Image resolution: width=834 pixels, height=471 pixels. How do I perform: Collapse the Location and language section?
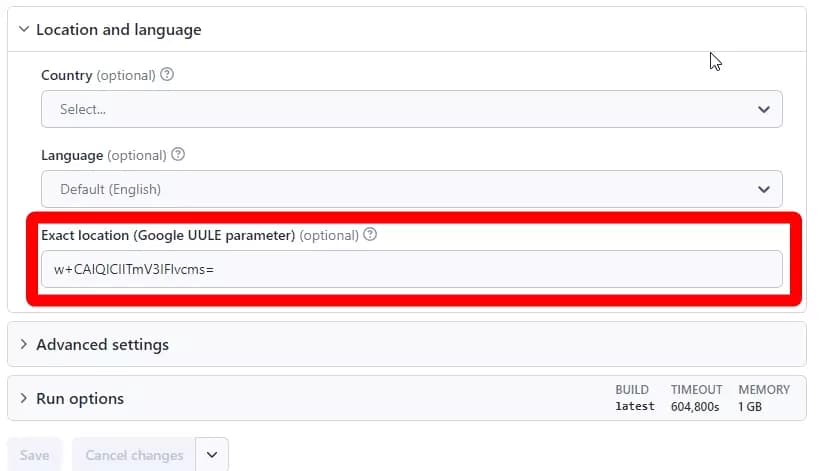(23, 29)
